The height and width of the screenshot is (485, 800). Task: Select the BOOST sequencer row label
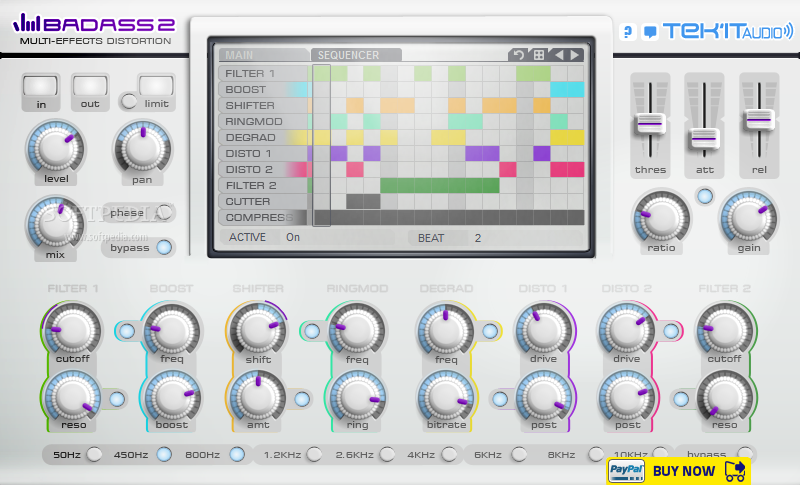click(264, 89)
